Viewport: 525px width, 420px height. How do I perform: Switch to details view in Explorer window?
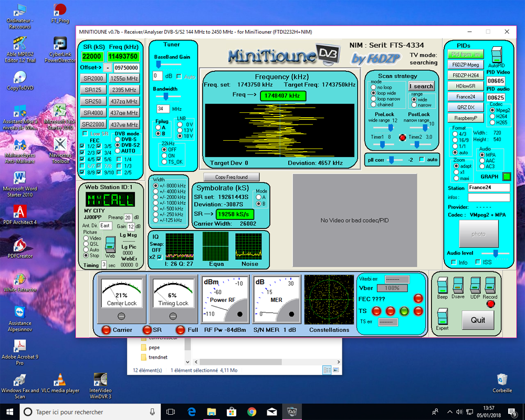[x=327, y=370]
